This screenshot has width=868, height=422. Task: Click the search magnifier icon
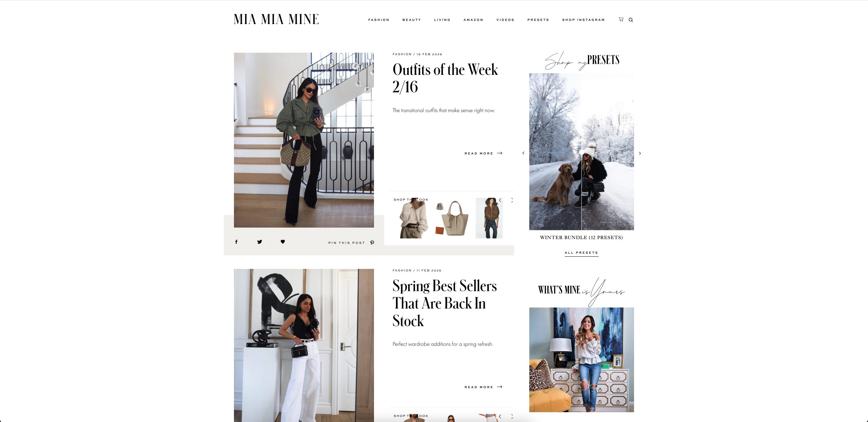click(631, 20)
